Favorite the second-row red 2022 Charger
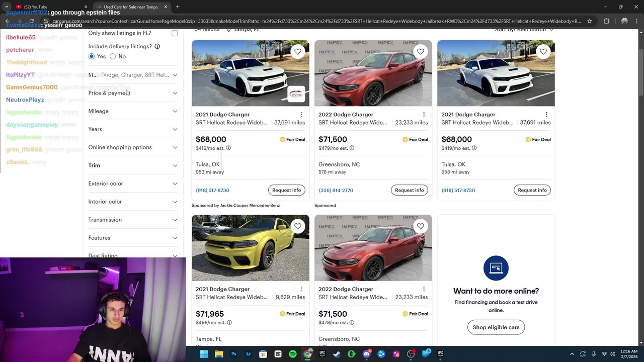 (x=421, y=226)
